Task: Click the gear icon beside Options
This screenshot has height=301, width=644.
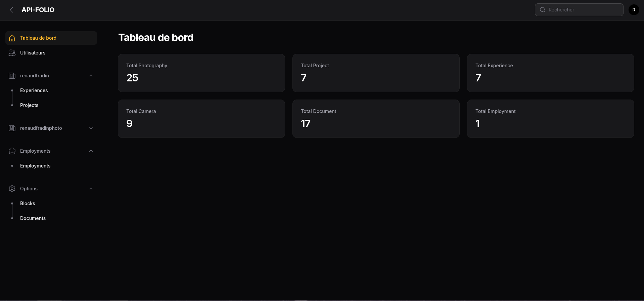Action: tap(12, 189)
